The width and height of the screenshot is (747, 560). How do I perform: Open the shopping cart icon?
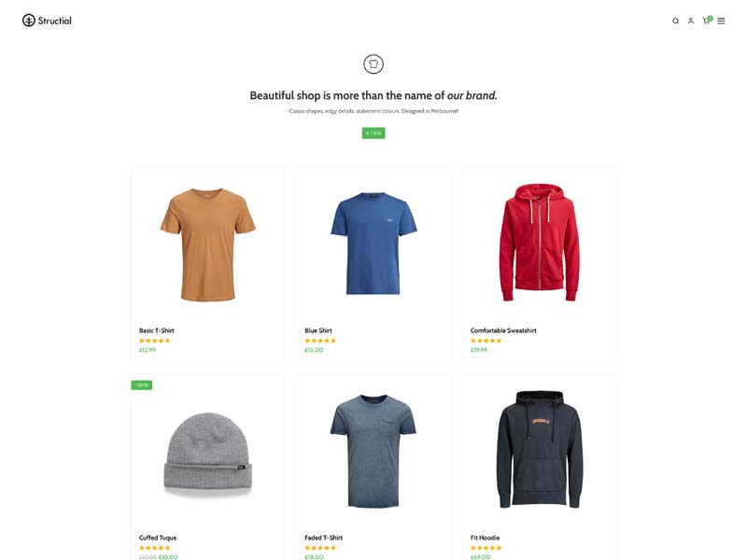pyautogui.click(x=707, y=20)
